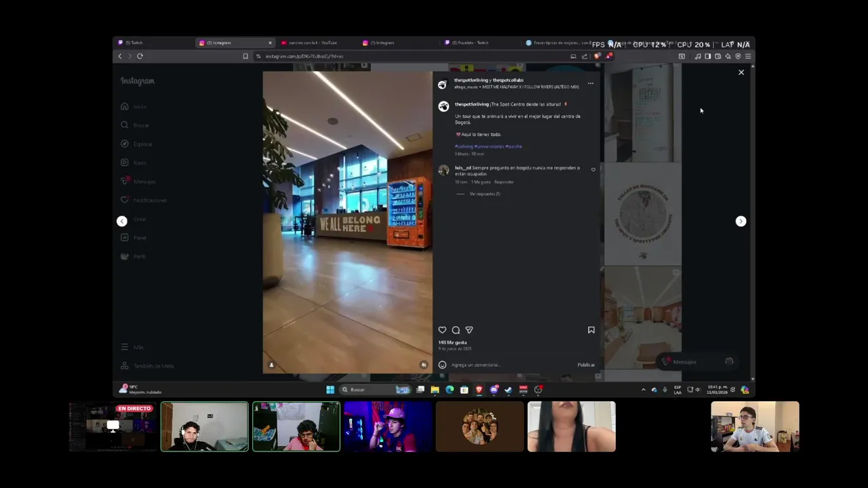
Task: Open File Explorer from the taskbar
Action: pyautogui.click(x=435, y=390)
